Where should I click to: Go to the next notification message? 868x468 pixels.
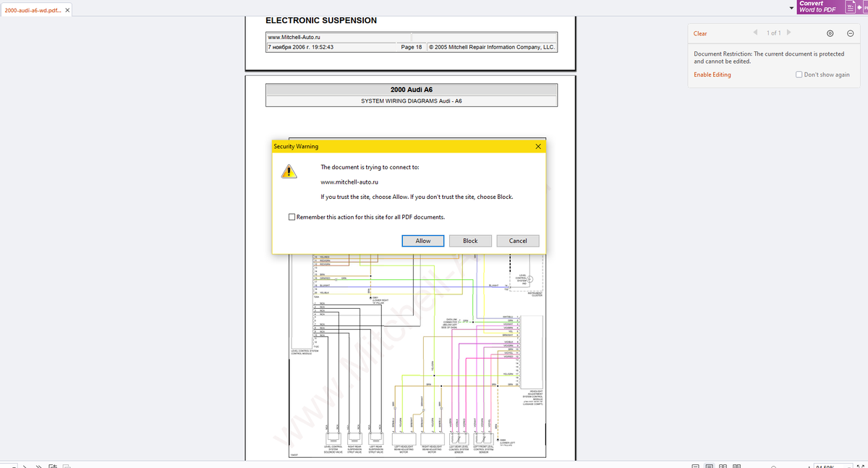click(788, 33)
